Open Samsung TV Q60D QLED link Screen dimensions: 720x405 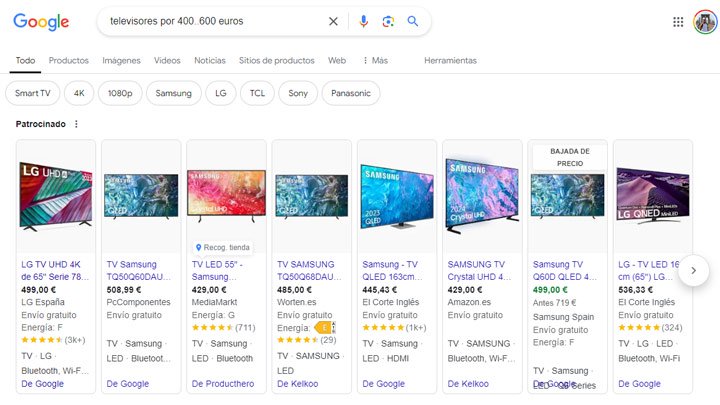coord(565,270)
